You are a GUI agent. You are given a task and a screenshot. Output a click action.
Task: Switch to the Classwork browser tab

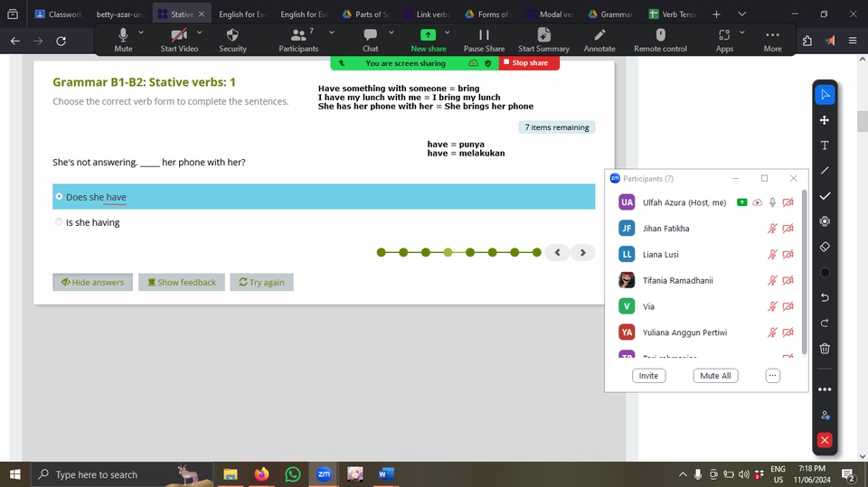(x=58, y=14)
